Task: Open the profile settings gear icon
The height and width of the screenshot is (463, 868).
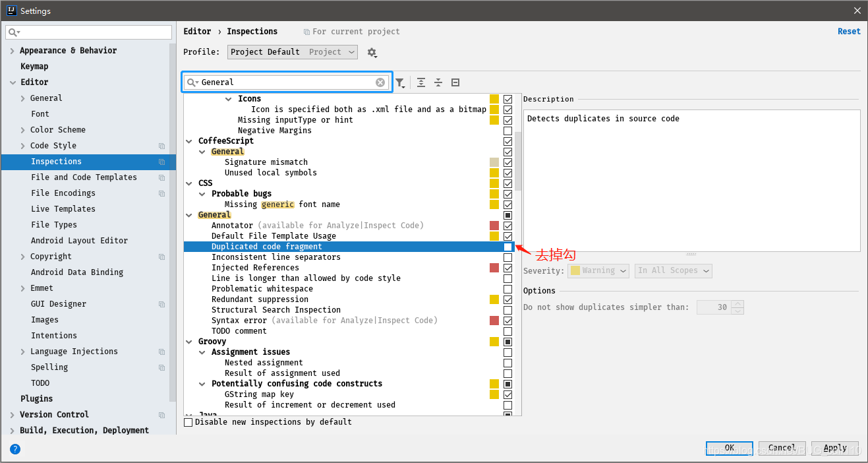Action: [372, 52]
